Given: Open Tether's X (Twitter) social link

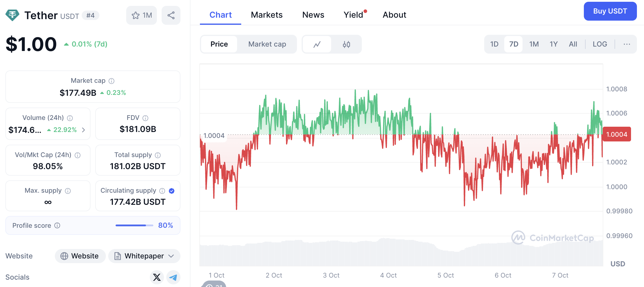Looking at the screenshot, I should pos(157,277).
